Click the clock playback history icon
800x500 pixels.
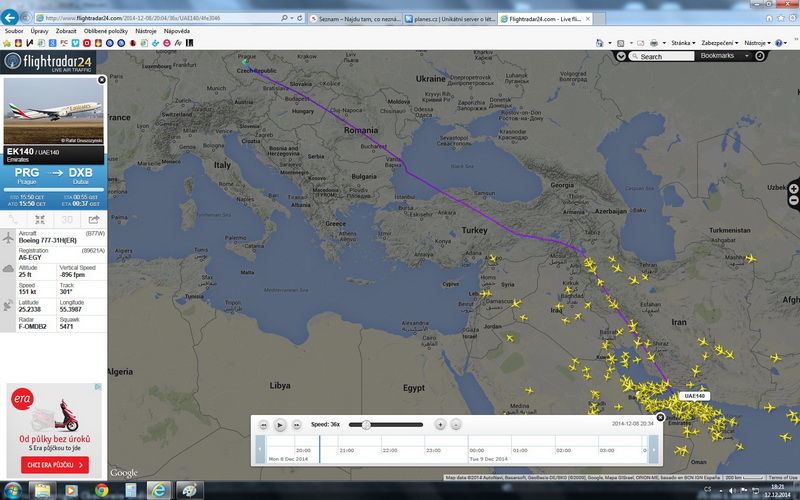pos(760,56)
